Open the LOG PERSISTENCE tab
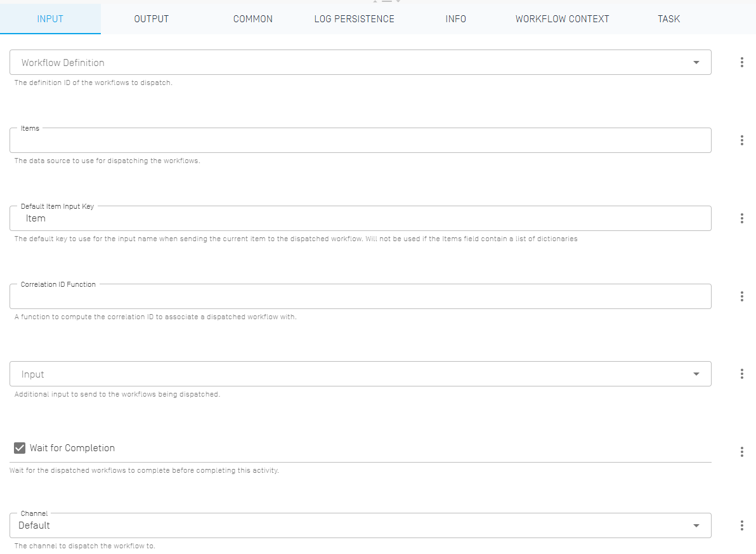Screen dimensions: 756x554 [354, 19]
